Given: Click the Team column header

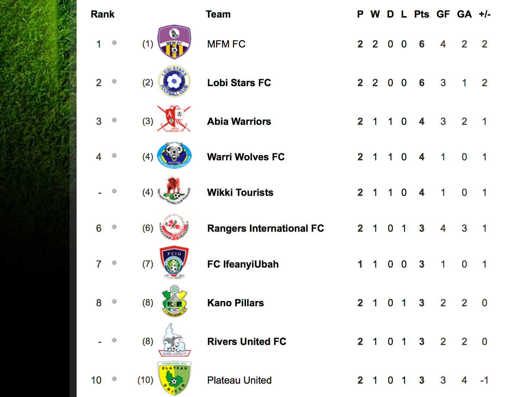Looking at the screenshot, I should 218,14.
